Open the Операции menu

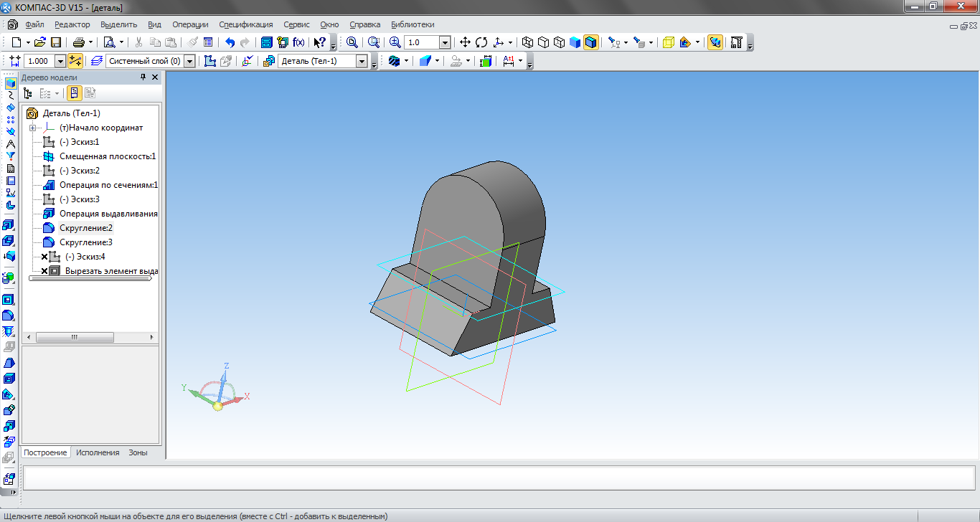pos(190,24)
